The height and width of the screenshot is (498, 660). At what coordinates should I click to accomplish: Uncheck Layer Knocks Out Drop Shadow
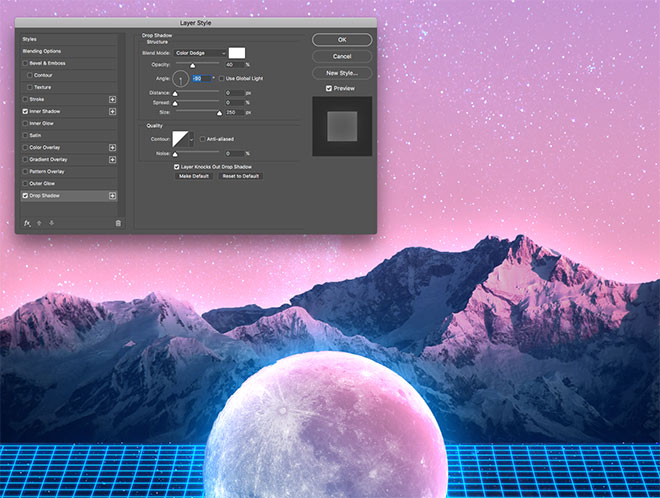pyautogui.click(x=177, y=167)
